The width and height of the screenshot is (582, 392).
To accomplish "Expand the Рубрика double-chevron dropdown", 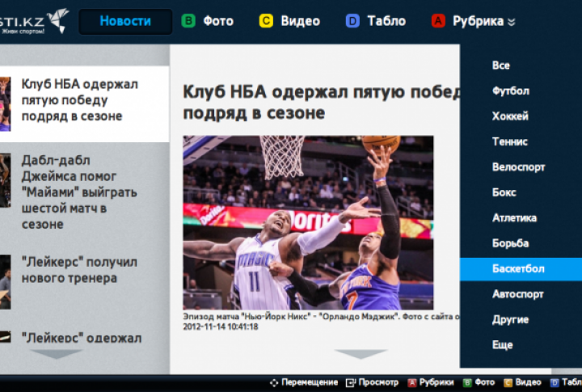I will tap(512, 22).
